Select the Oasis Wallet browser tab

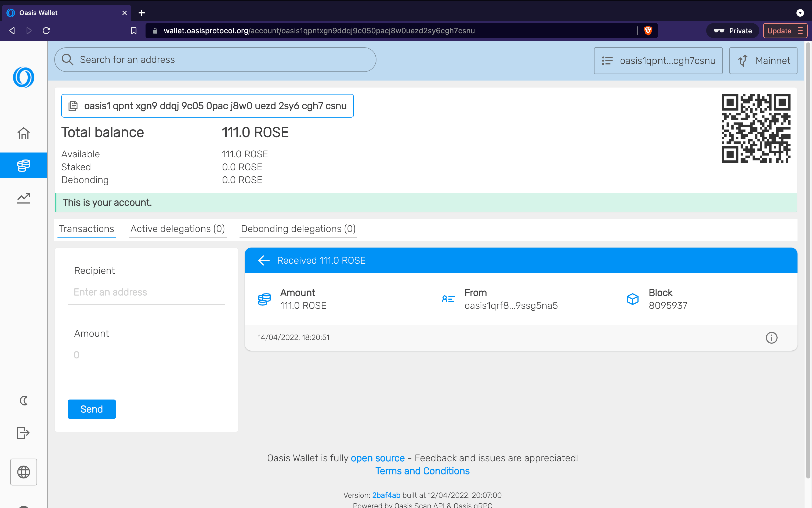click(67, 13)
